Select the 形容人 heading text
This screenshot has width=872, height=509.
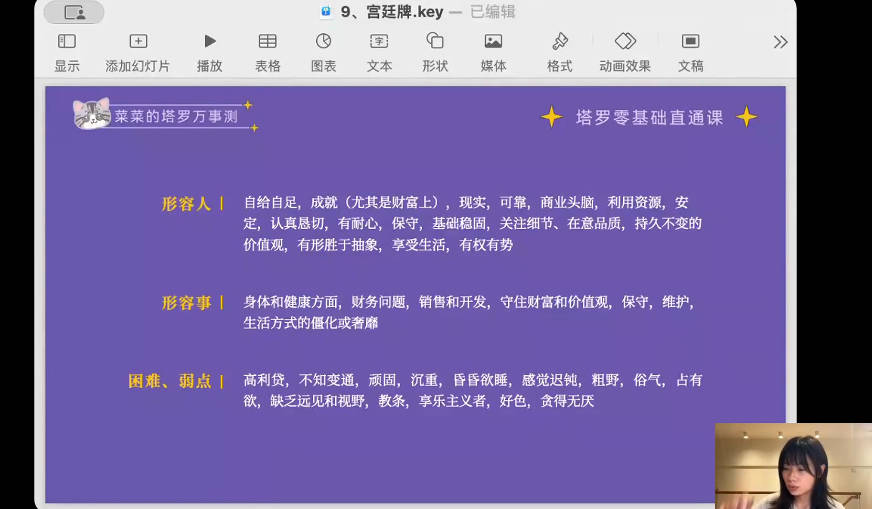[x=186, y=204]
